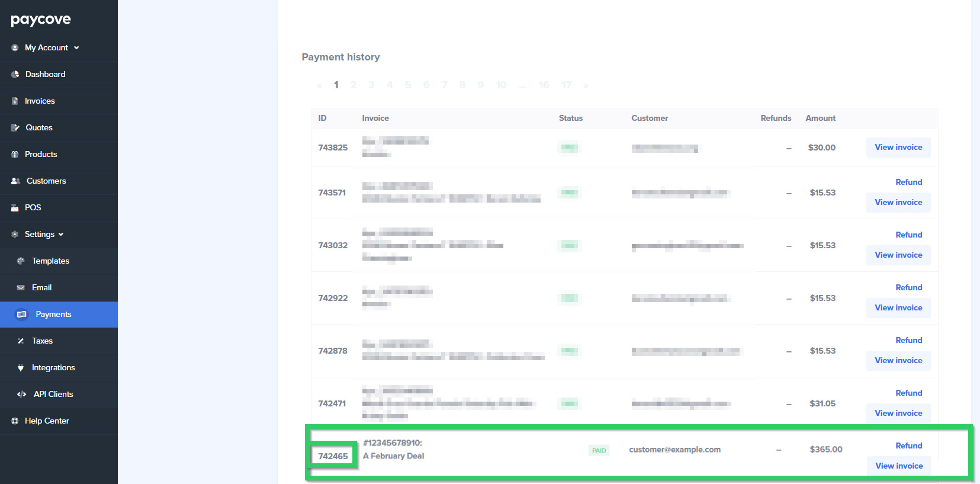Click the Customers people icon

point(16,181)
